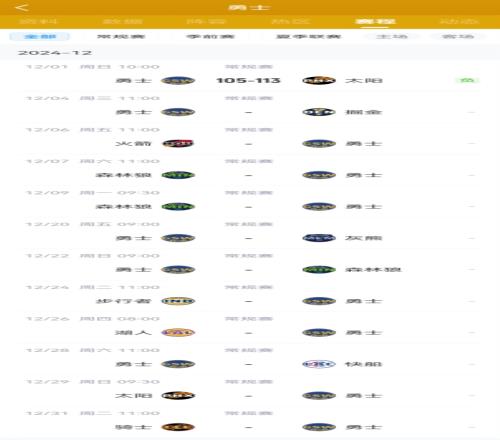
Task: Select the 全部 filter chip
Action: click(40, 36)
